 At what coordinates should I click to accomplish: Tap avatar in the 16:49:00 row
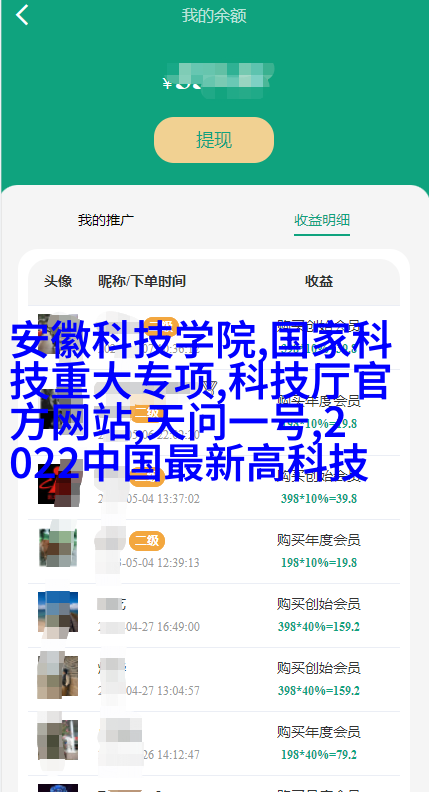pyautogui.click(x=58, y=612)
